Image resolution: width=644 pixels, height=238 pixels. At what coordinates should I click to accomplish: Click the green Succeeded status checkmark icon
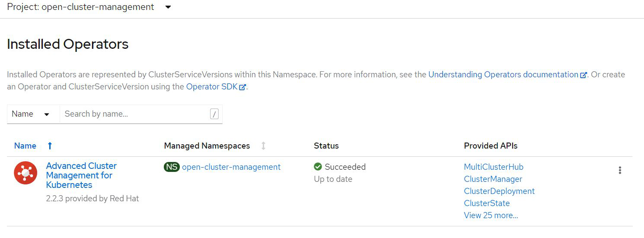[x=318, y=167]
